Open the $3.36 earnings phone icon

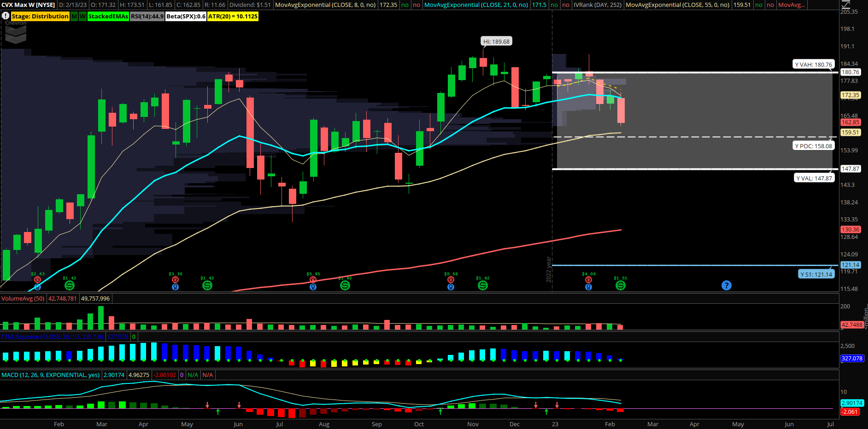click(x=176, y=280)
